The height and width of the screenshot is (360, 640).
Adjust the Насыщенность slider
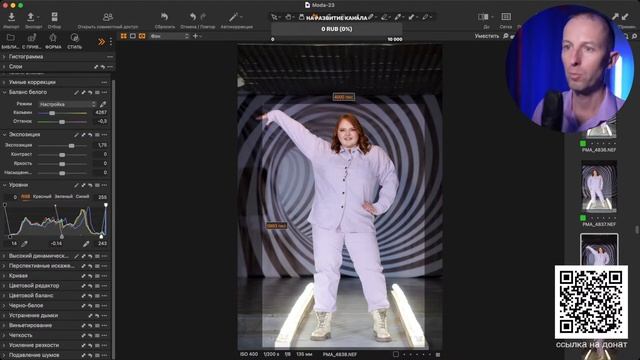62,173
